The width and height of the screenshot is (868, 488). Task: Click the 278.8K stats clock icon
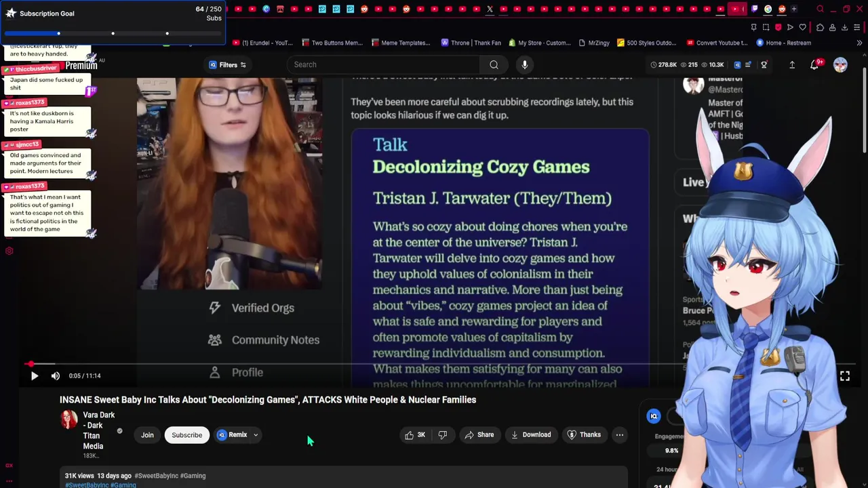pyautogui.click(x=663, y=64)
